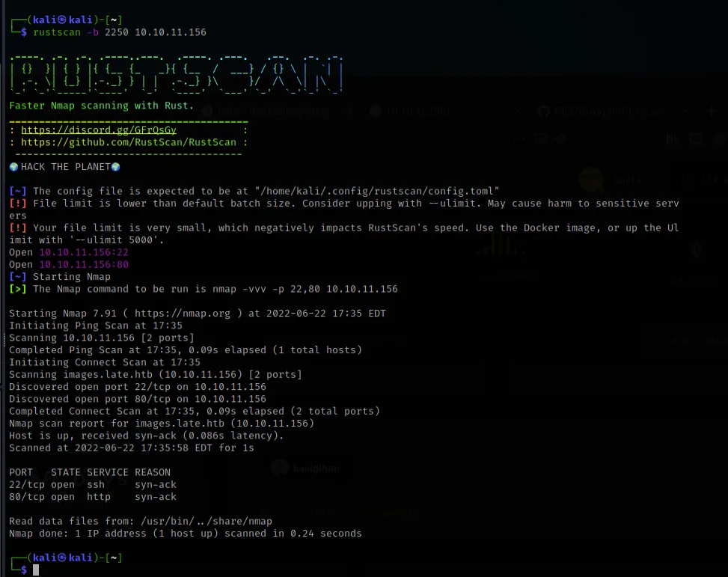Screen dimensions: 728x577
Task: Click the GitHub favicon on the background RCE tab
Action: point(544,112)
